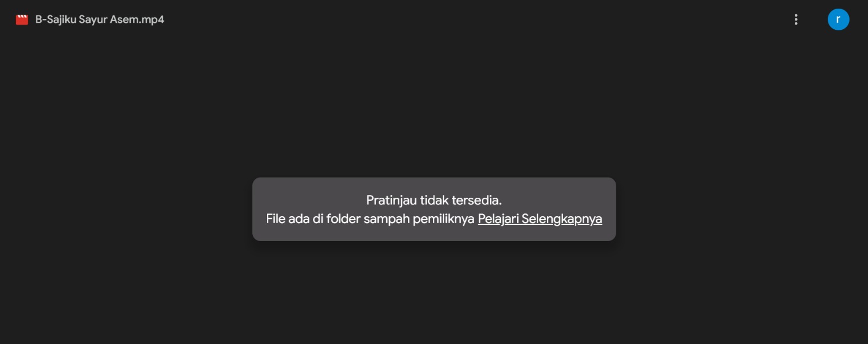
Task: Click the mp4 file title in header
Action: click(100, 20)
